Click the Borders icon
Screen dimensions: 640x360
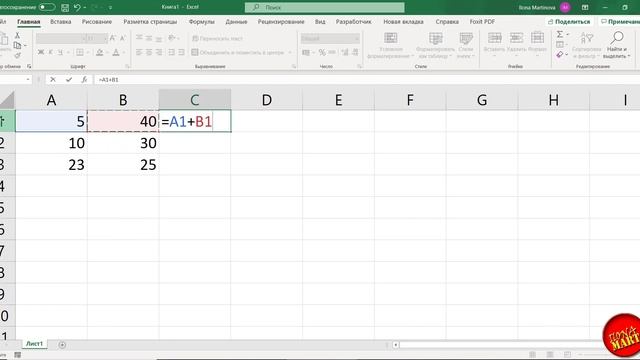tap(80, 52)
